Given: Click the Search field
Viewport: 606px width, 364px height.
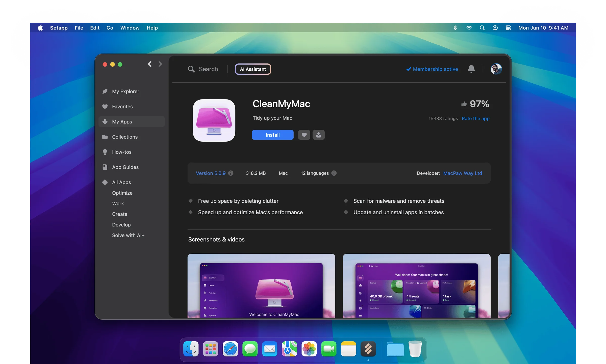Looking at the screenshot, I should [203, 69].
